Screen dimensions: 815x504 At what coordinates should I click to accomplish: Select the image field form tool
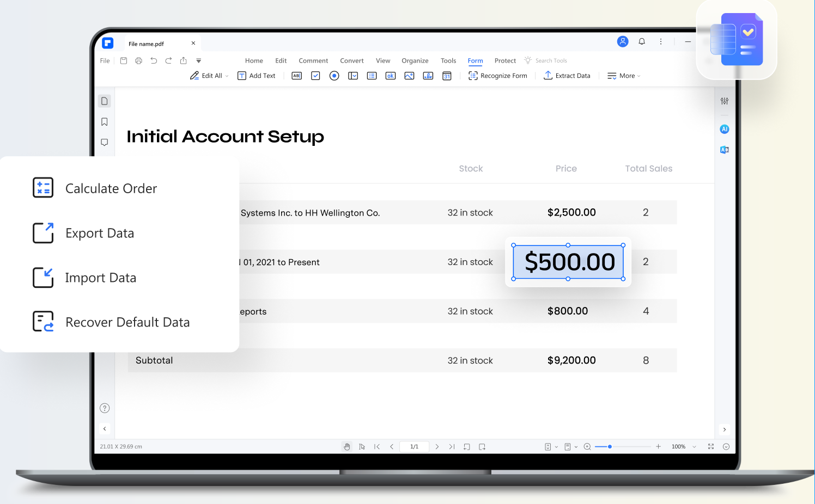point(409,76)
